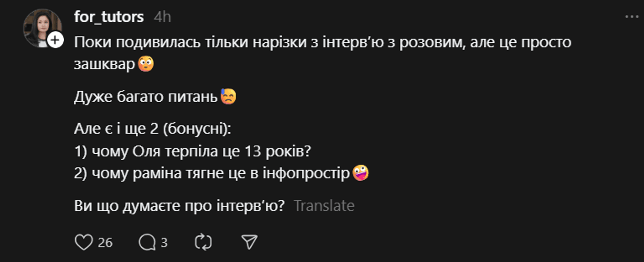View the 26 likes count
Screen dimensions: 644x262
(x=105, y=243)
